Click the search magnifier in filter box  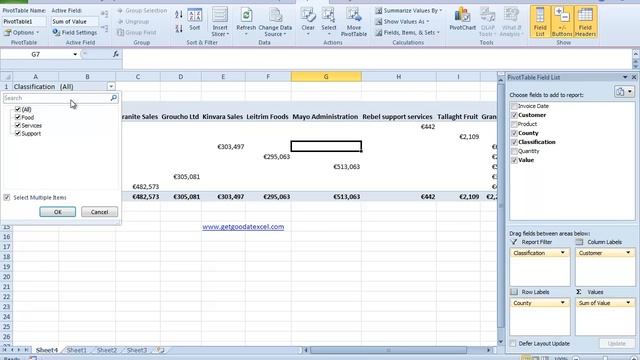113,98
